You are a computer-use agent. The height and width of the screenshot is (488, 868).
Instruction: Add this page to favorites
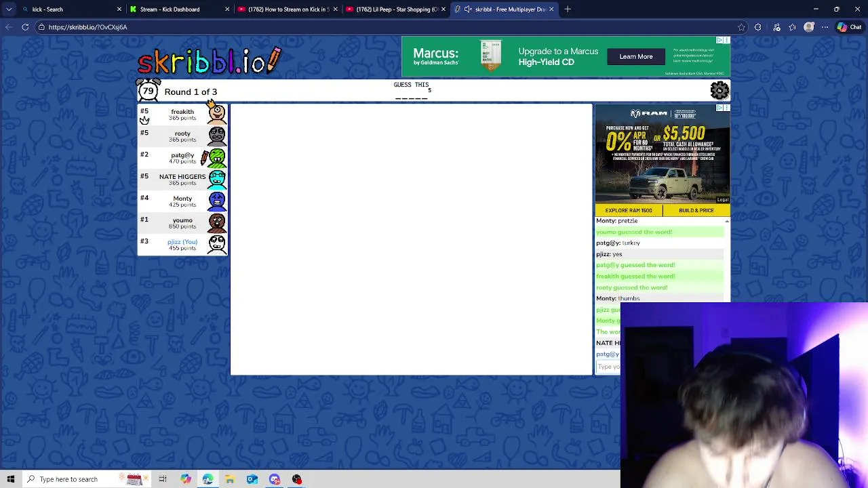click(741, 27)
